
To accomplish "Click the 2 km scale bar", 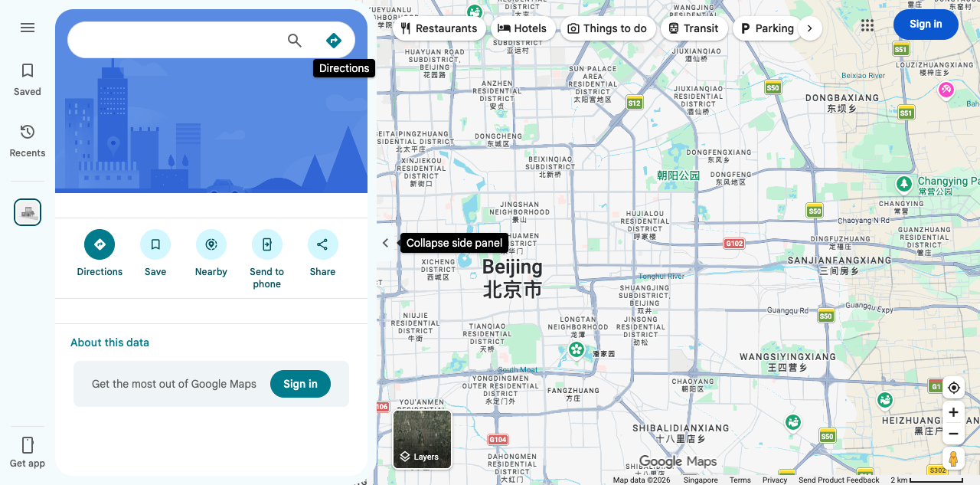I will coord(926,480).
